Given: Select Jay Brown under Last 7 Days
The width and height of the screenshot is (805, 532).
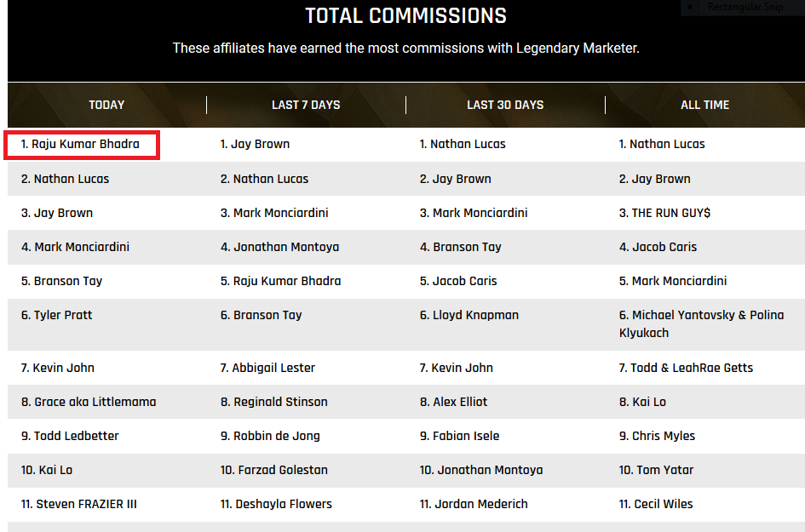Looking at the screenshot, I should coord(256,144).
